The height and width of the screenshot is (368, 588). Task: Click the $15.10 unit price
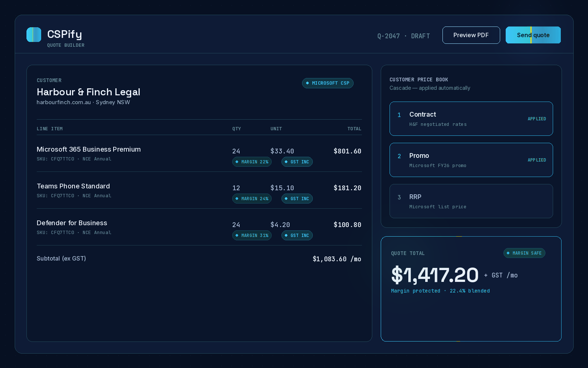tap(282, 188)
